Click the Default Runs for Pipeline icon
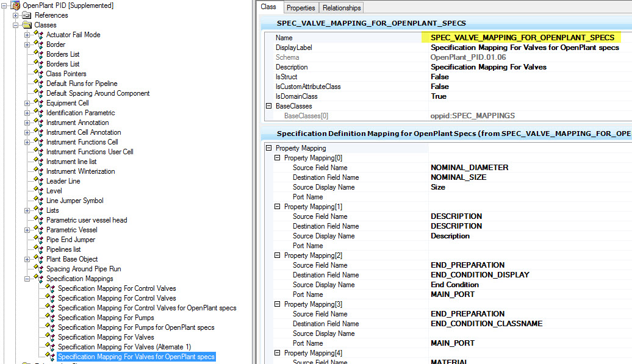 38,84
